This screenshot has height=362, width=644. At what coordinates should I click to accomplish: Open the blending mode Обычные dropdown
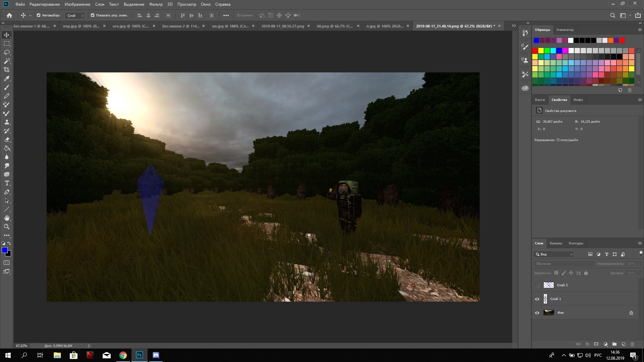564,264
